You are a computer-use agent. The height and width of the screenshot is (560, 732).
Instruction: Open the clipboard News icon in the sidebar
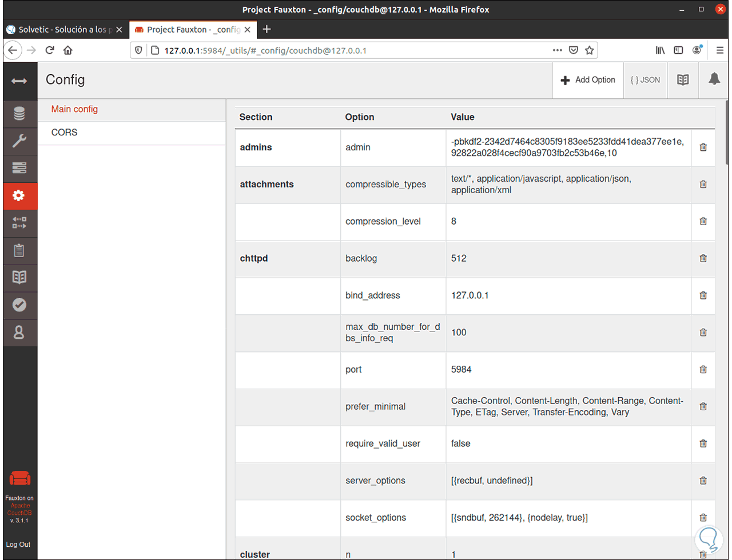[19, 250]
